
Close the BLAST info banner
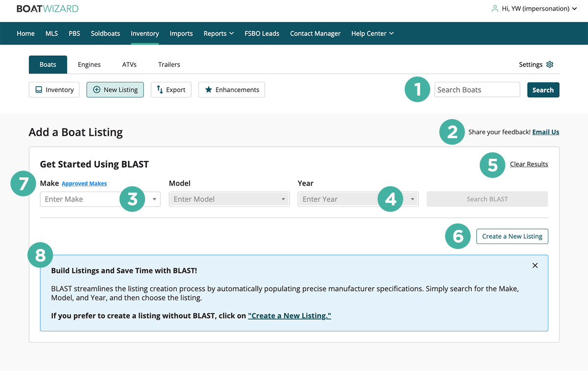(535, 265)
